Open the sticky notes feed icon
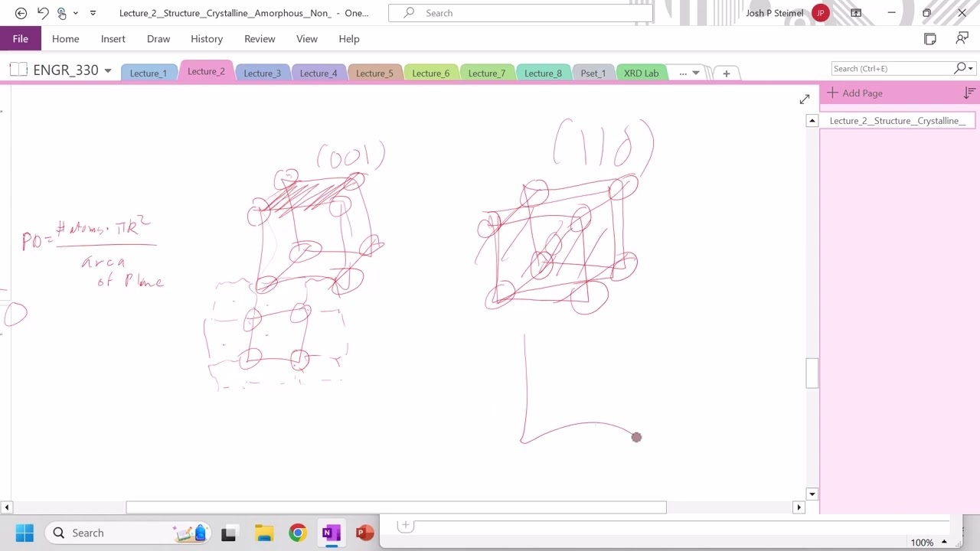Screen dimensions: 980x551 [930, 39]
